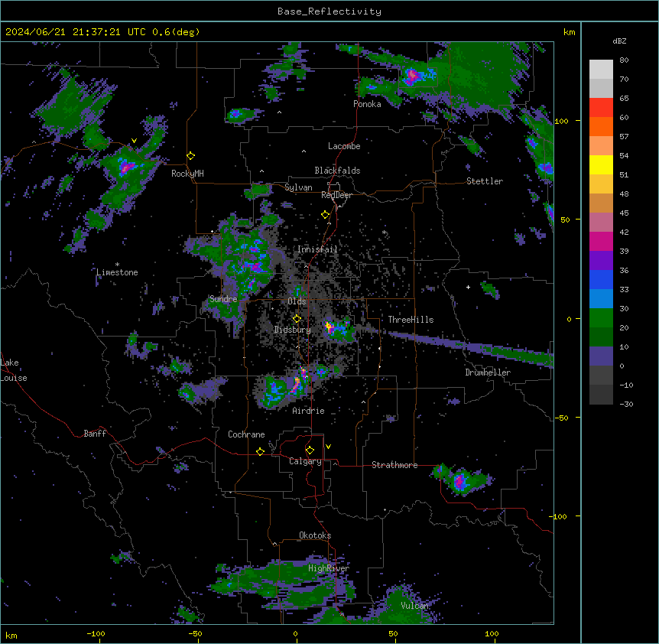
Task: Click the Limestone label
Action: click(x=117, y=272)
